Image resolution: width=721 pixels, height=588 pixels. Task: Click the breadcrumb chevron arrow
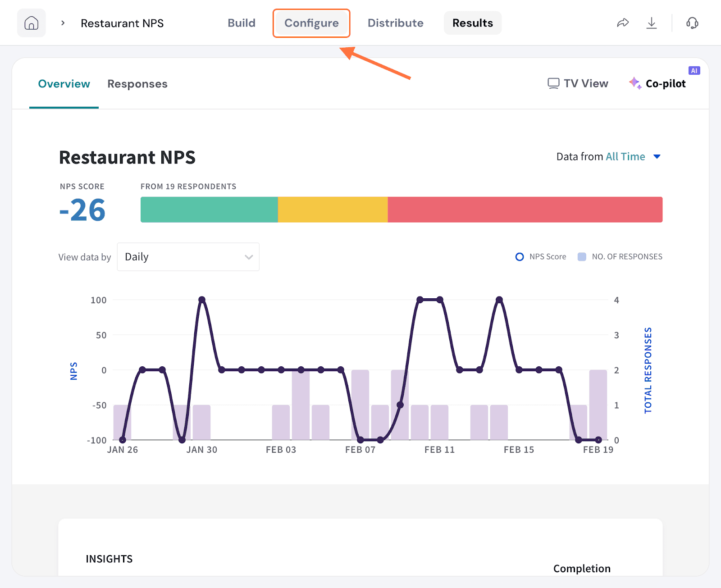point(63,23)
